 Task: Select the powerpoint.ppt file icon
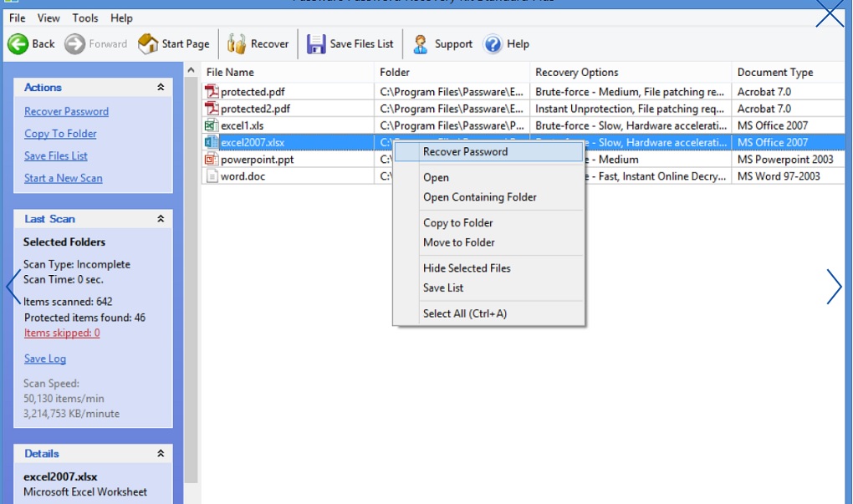211,160
